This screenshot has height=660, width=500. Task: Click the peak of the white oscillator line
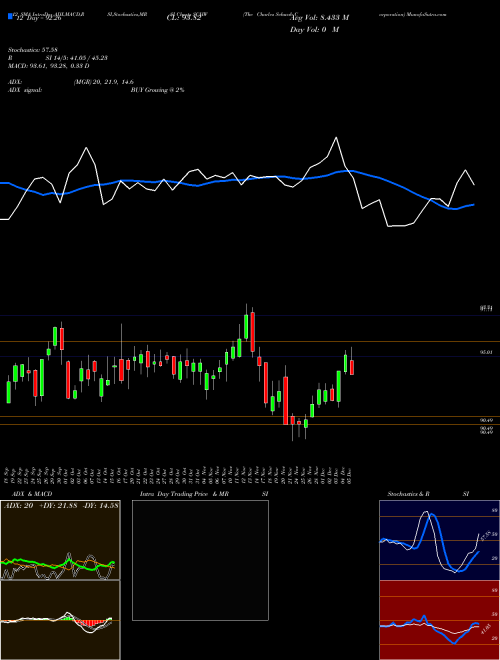click(x=336, y=137)
